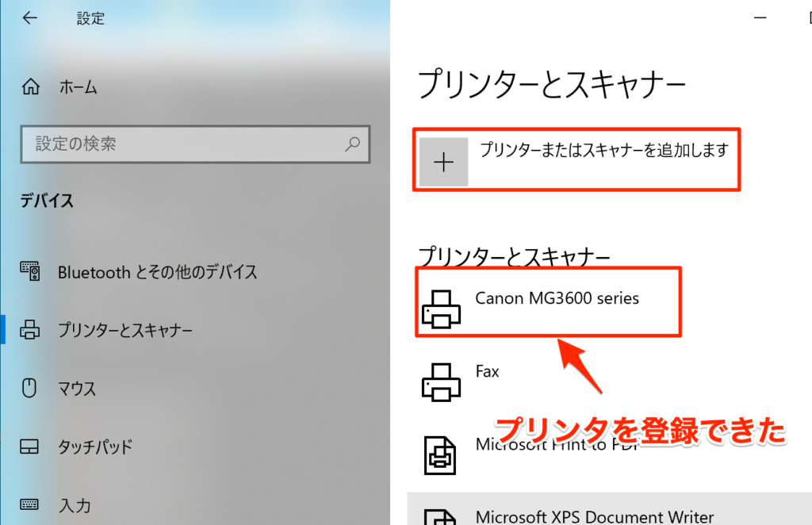Open the タッチパッド settings page
The image size is (812, 525).
click(x=95, y=446)
